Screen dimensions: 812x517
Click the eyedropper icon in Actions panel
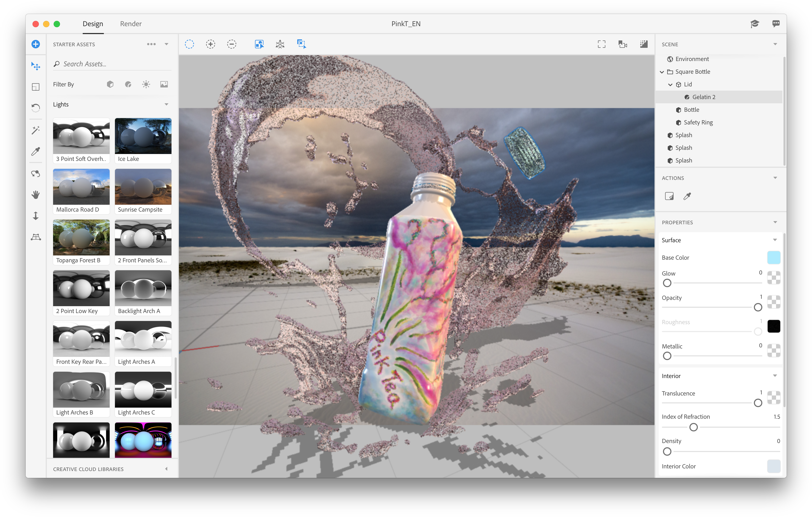coord(687,196)
